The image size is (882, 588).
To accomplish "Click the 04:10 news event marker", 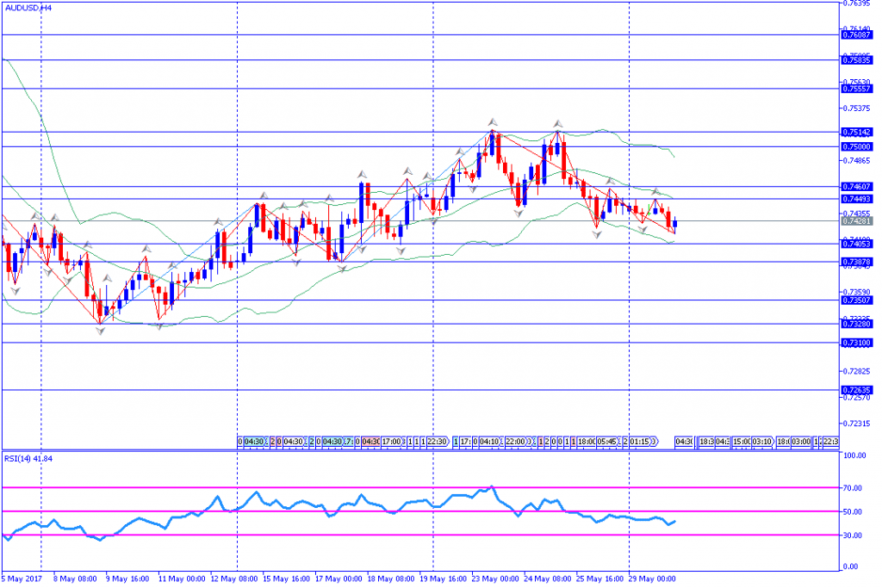I will click(489, 442).
